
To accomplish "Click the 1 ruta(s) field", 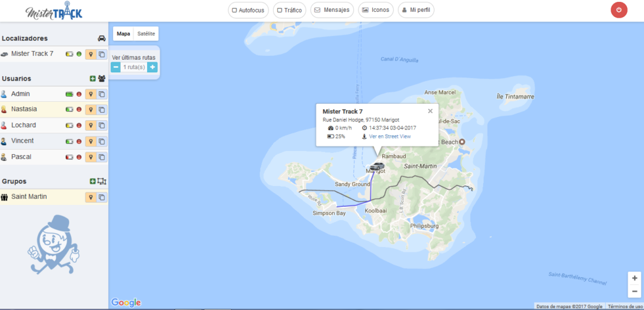I will tap(134, 67).
